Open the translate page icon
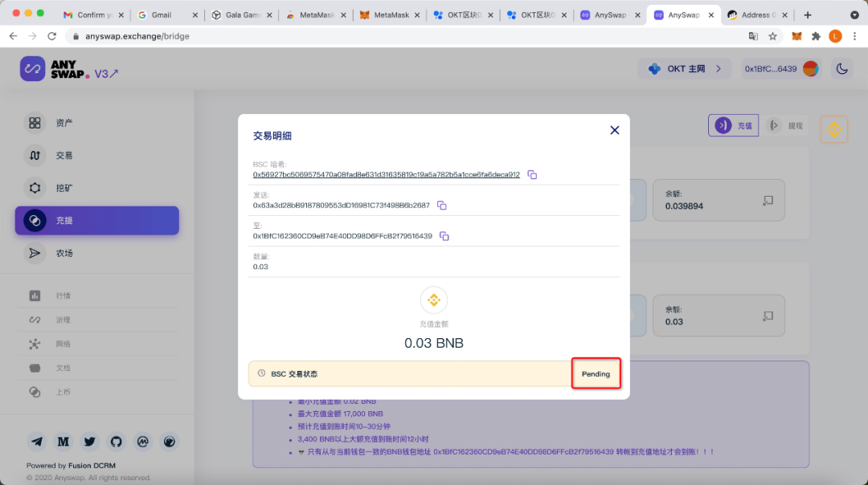The width and height of the screenshot is (868, 485). 753,36
